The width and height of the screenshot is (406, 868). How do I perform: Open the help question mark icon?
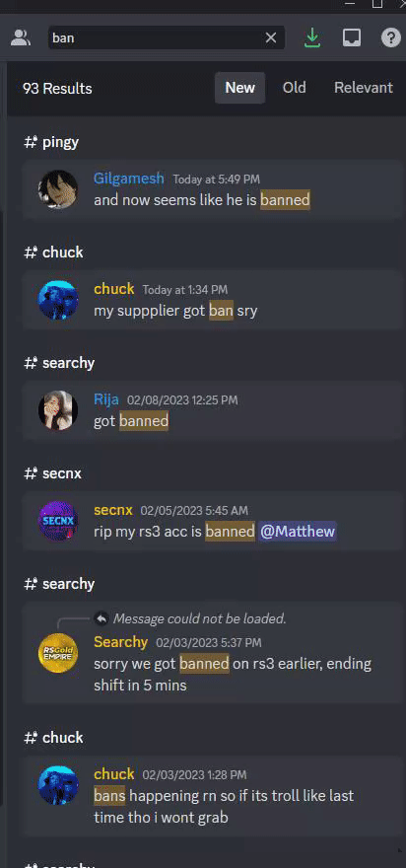(390, 37)
